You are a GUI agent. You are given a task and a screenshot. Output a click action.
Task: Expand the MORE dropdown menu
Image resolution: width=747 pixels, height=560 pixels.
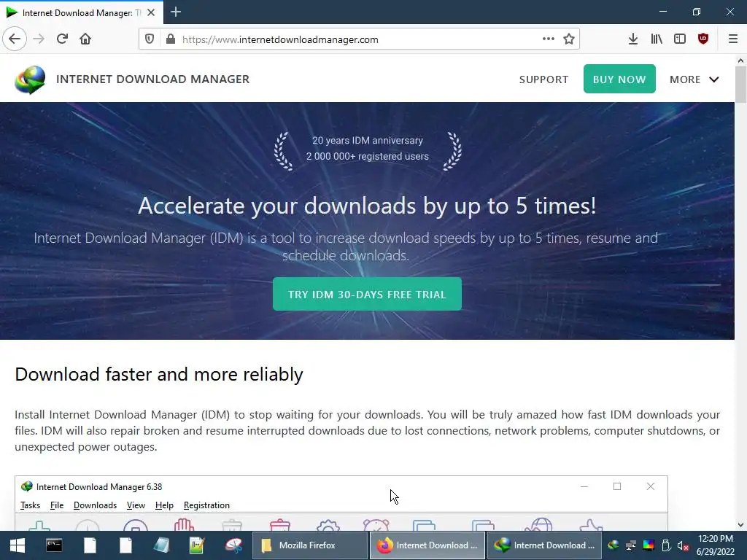pyautogui.click(x=694, y=79)
